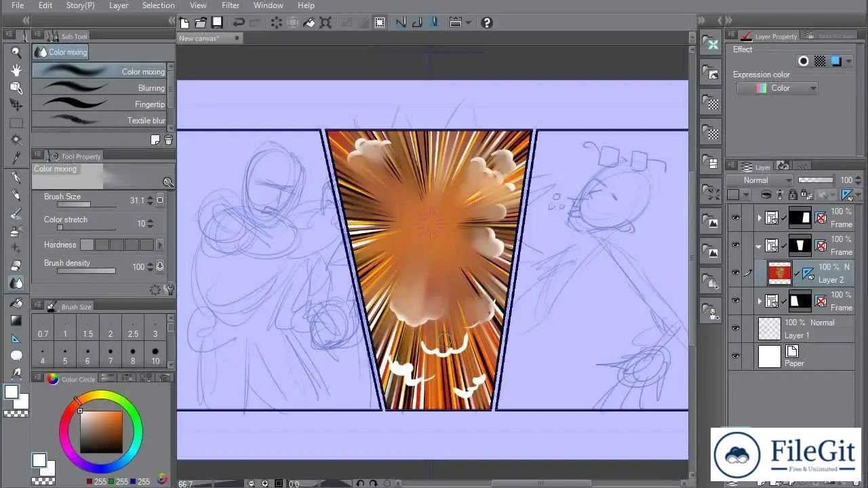Select the Auto select magic wand tool

[16, 140]
